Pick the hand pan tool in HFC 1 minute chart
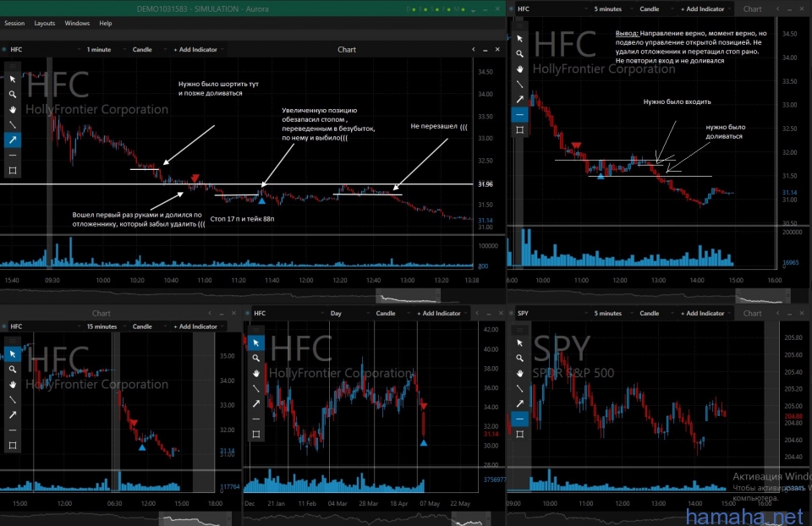The image size is (812, 526). (13, 110)
